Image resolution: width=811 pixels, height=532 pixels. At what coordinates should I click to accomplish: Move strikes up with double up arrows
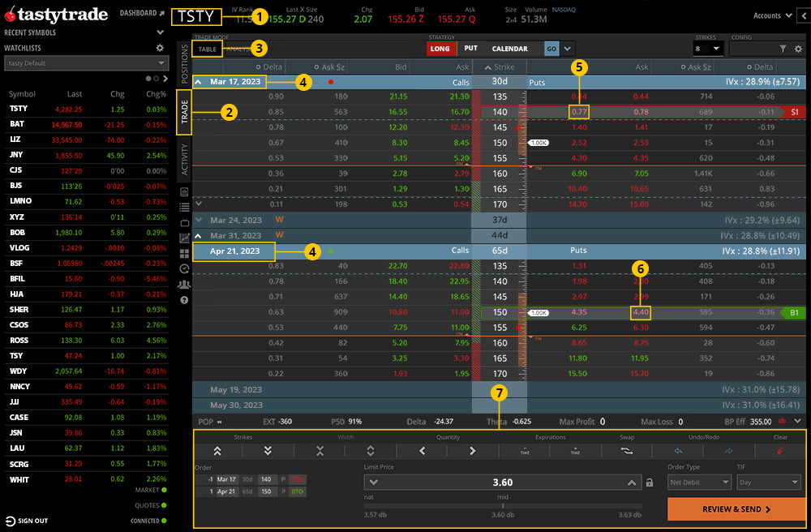point(217,451)
